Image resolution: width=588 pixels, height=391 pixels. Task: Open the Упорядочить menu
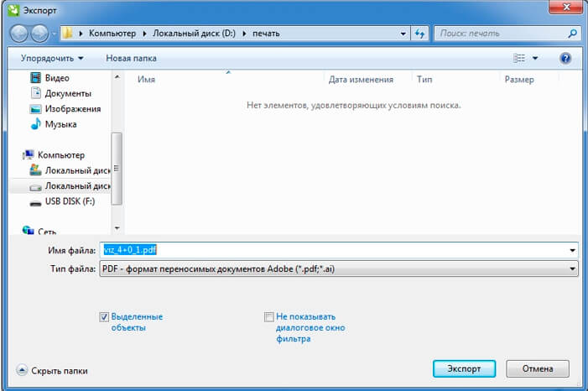click(x=52, y=59)
